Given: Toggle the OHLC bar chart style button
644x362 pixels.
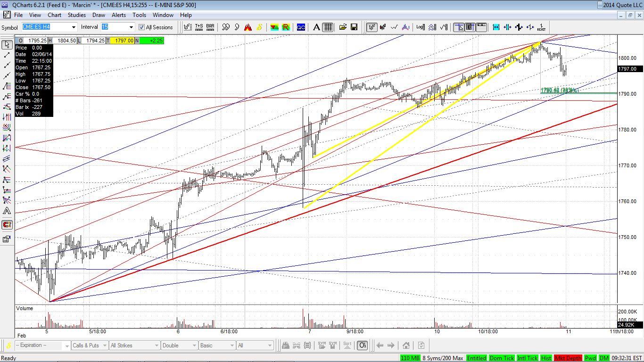Looking at the screenshot, I should [372, 27].
